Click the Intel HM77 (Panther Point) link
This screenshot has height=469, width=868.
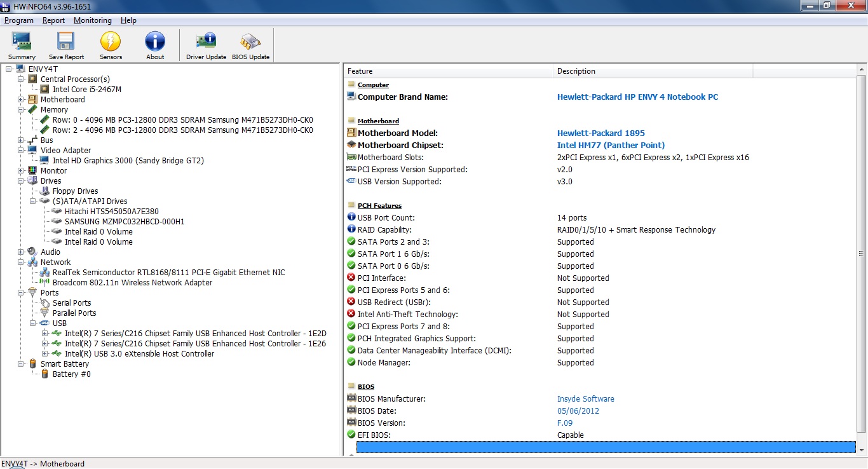point(611,145)
